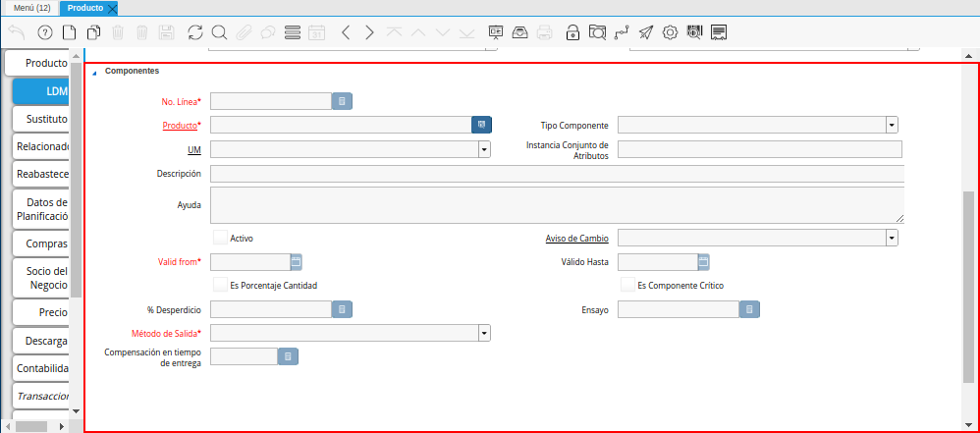Select the Producto side tab
This screenshot has width=980, height=433.
[37, 64]
